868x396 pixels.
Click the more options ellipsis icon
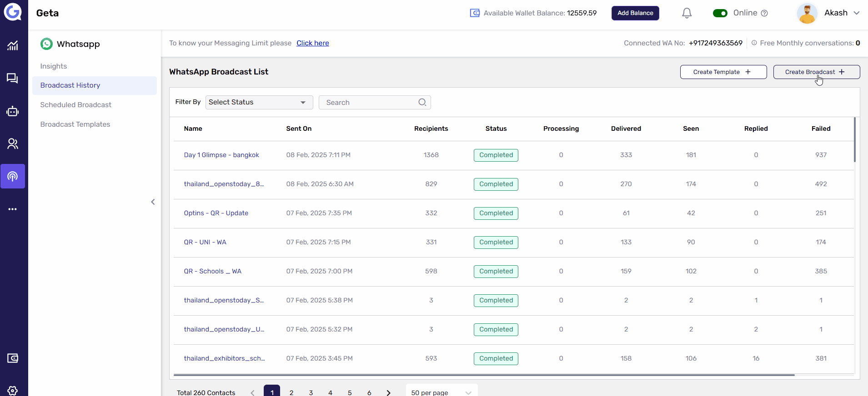(x=13, y=209)
